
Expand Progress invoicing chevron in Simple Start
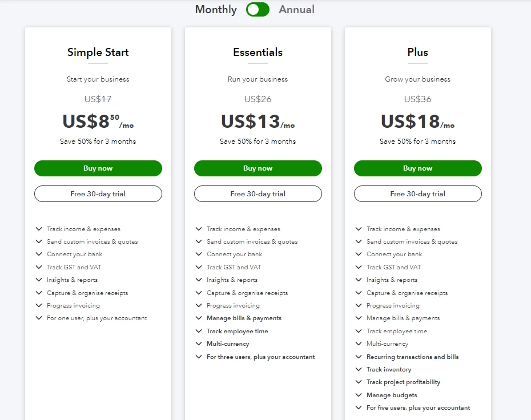pyautogui.click(x=39, y=305)
